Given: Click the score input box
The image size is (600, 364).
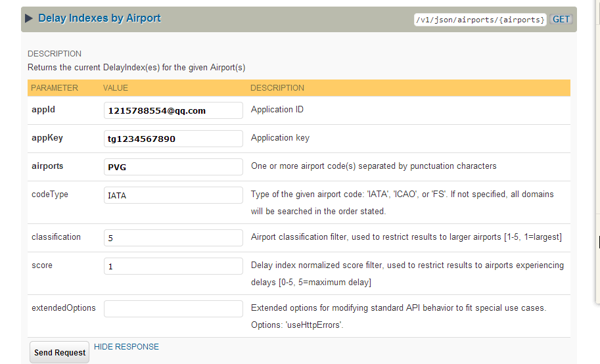Looking at the screenshot, I should pyautogui.click(x=173, y=266).
